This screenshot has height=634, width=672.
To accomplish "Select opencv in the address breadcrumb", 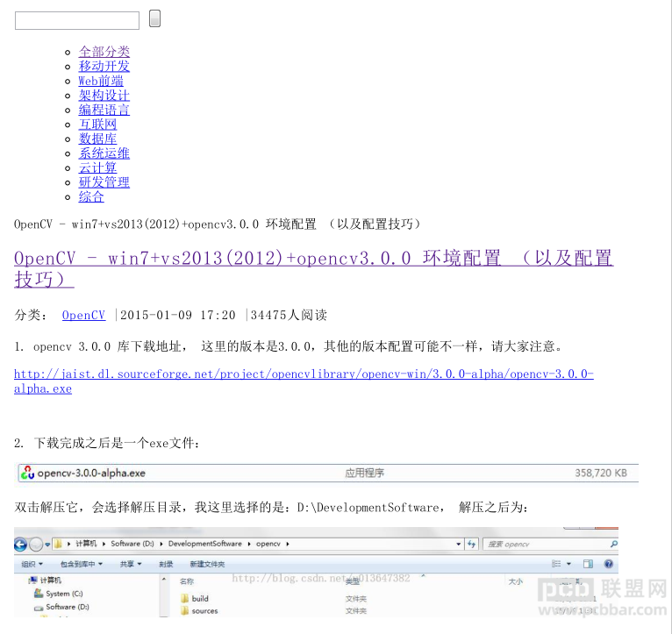I will pos(268,544).
